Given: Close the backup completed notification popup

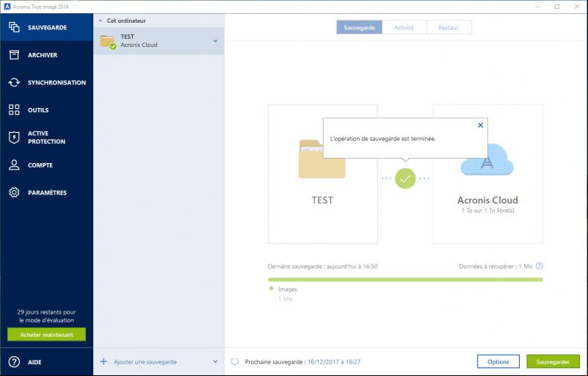Looking at the screenshot, I should pyautogui.click(x=480, y=125).
